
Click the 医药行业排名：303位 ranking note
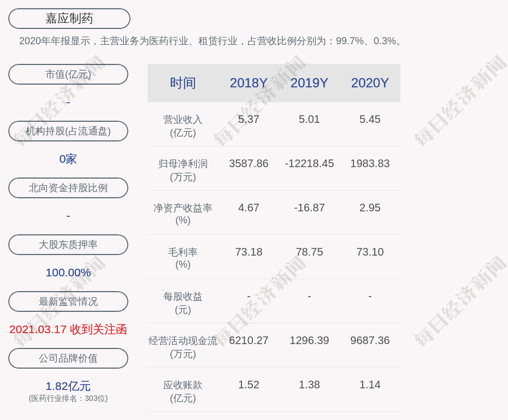pyautogui.click(x=68, y=398)
